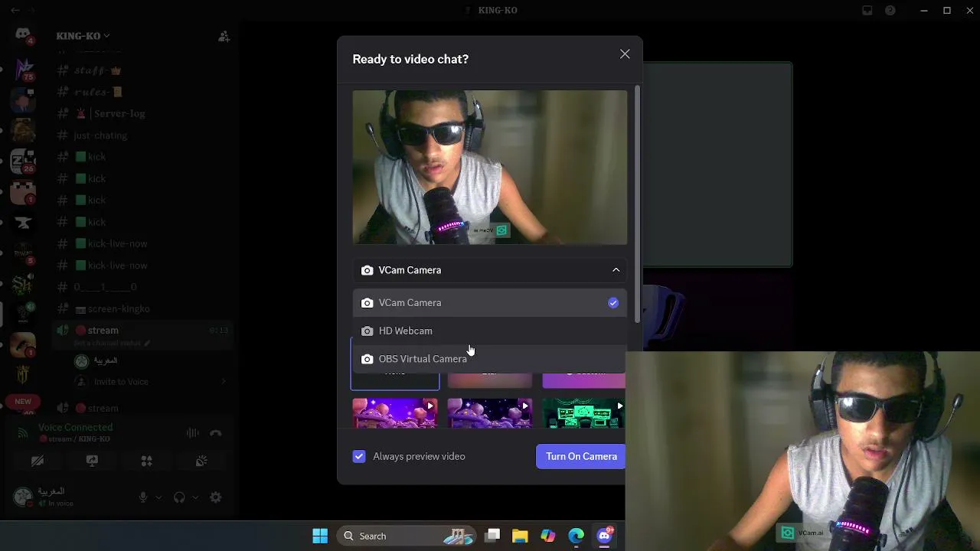Viewport: 980px width, 551px height.
Task: Start an activity icon
Action: 146,461
